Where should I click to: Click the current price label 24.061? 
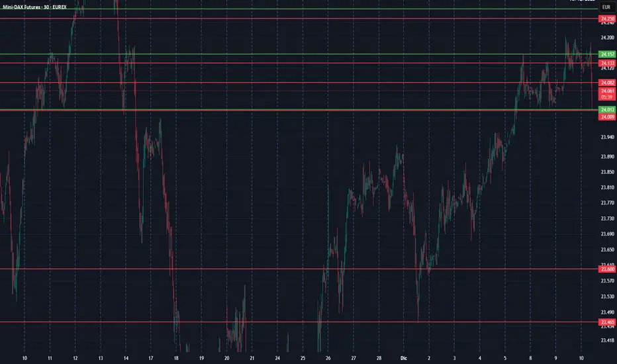606,91
